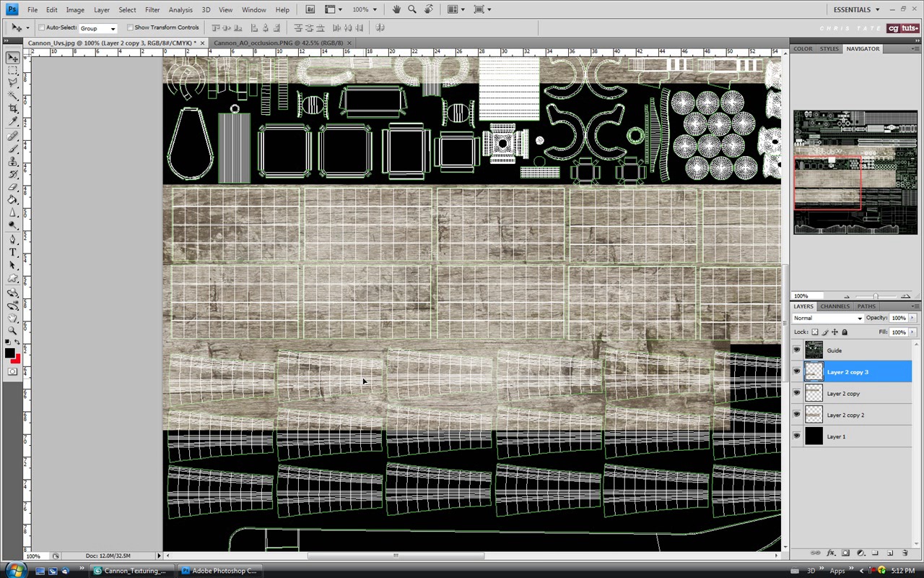Screen dimensions: 924x578
Task: Click the red background color swatch
Action: click(x=17, y=359)
